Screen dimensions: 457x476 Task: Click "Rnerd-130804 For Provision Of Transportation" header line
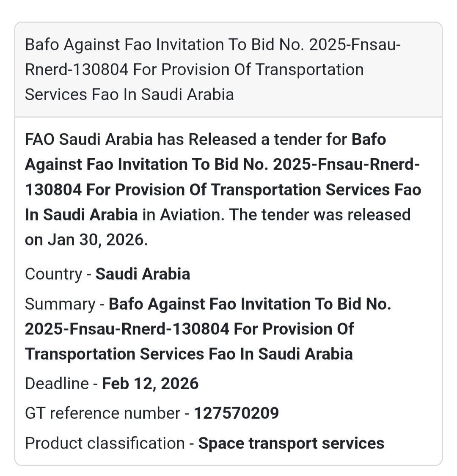point(194,69)
